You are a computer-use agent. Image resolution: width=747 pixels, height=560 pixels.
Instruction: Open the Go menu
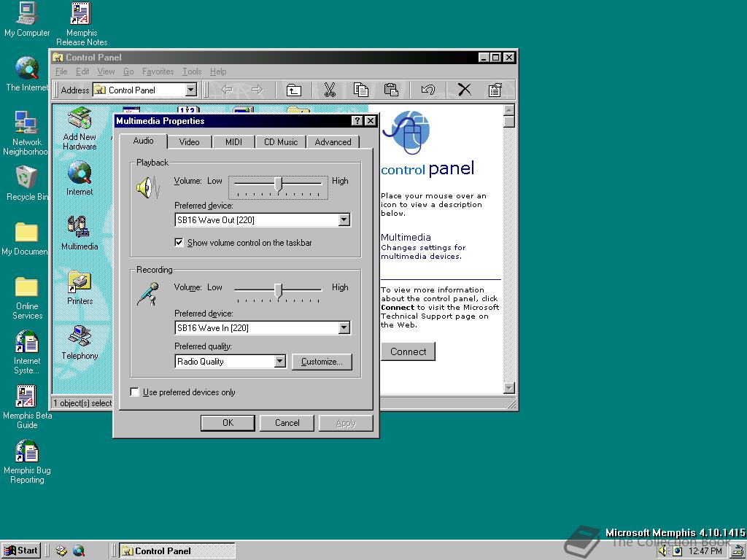click(x=128, y=71)
